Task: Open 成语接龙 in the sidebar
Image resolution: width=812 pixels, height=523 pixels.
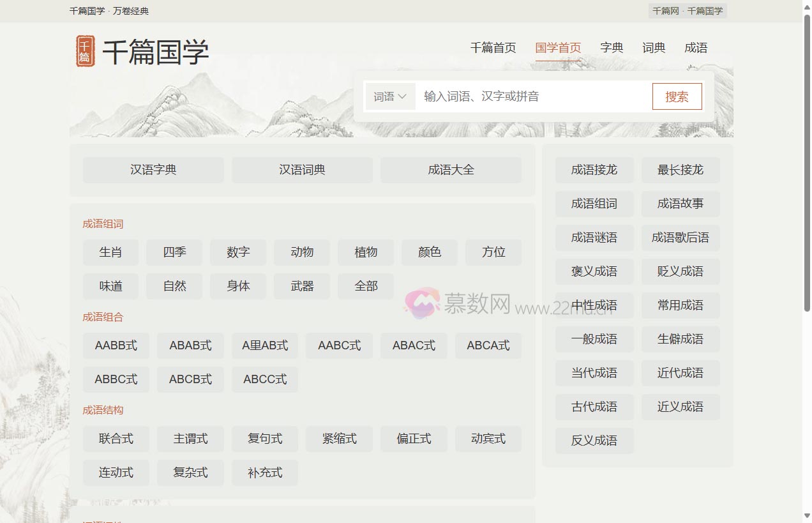Action: pos(594,170)
